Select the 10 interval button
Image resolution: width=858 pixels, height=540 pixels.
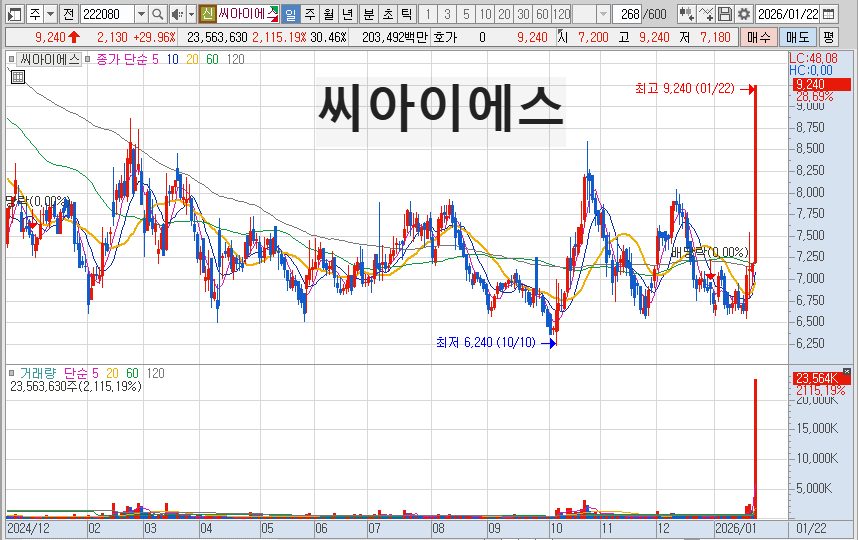(485, 14)
